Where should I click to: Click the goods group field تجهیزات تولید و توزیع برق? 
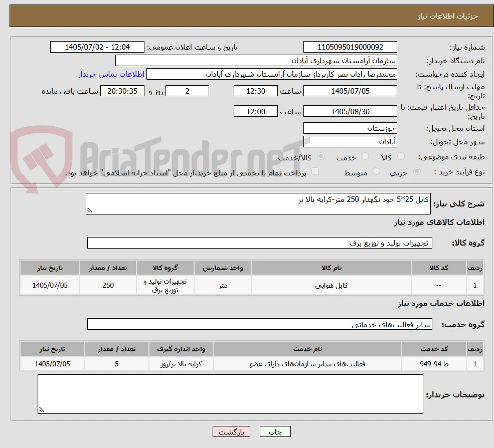[260, 243]
